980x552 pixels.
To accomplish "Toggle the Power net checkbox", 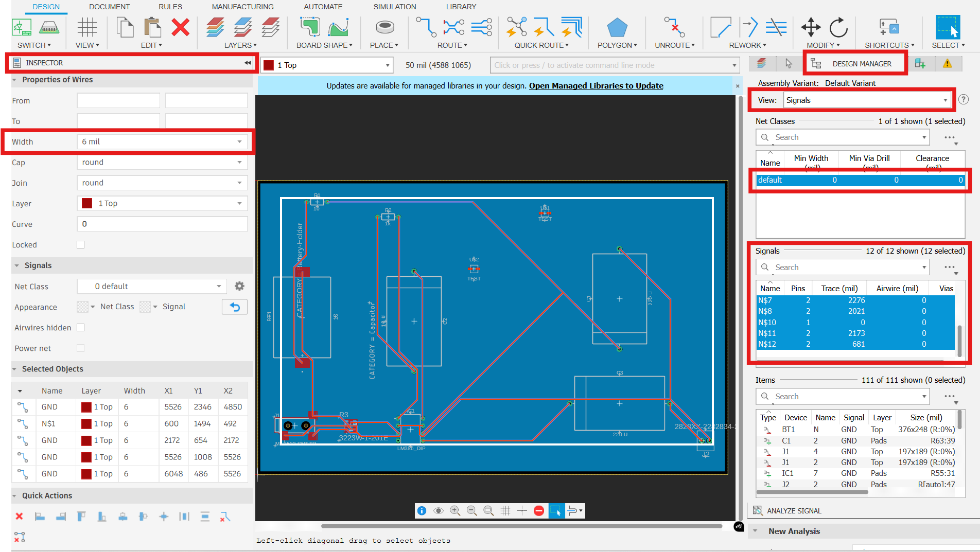I will [x=80, y=348].
